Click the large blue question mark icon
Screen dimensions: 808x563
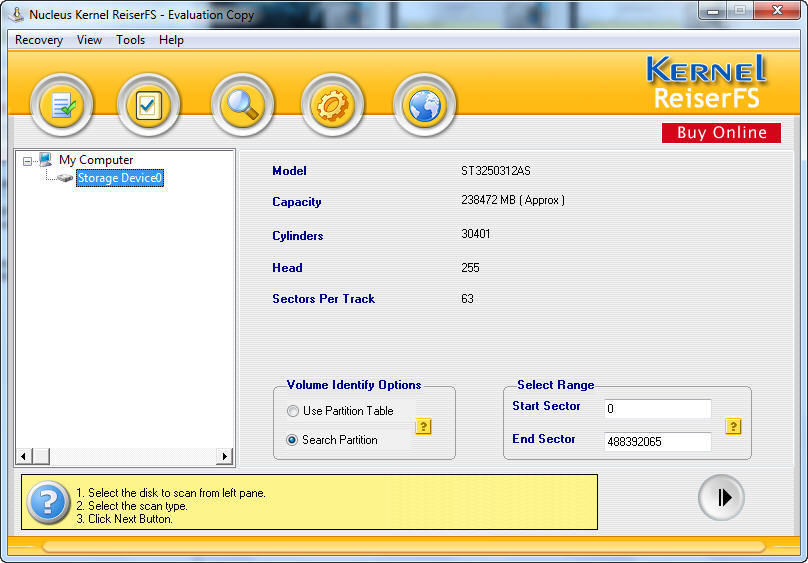(47, 502)
